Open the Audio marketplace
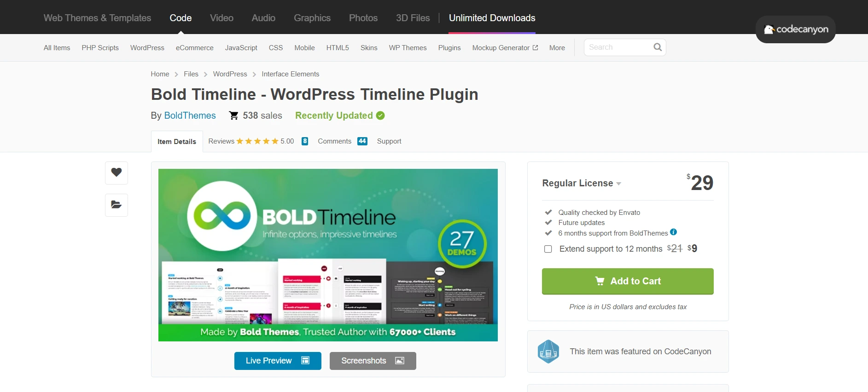Viewport: 868px width, 392px height. [263, 18]
